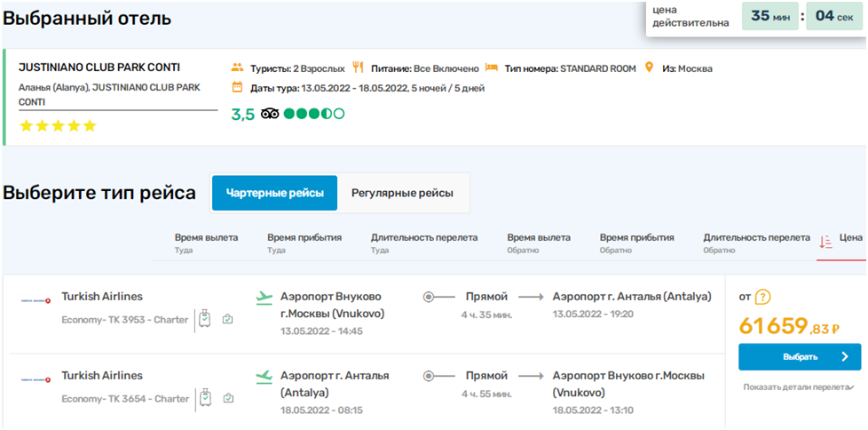Sort by Время вылета Обратно
This screenshot has width=868, height=430.
[539, 243]
